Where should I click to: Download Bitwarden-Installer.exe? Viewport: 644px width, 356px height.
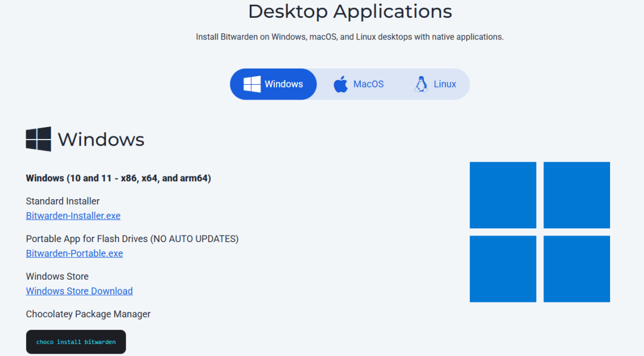pyautogui.click(x=73, y=216)
